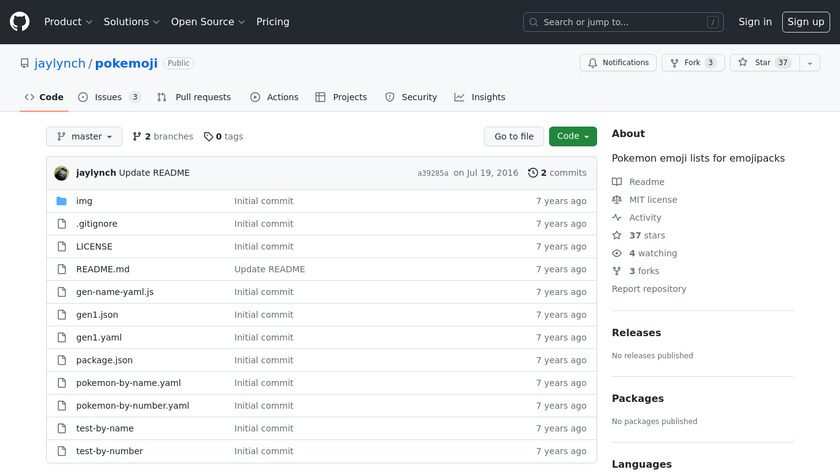
Task: Expand the master branch dropdown
Action: coord(85,137)
